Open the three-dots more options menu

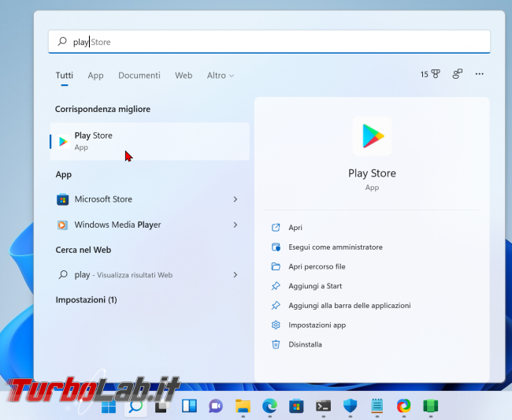480,74
